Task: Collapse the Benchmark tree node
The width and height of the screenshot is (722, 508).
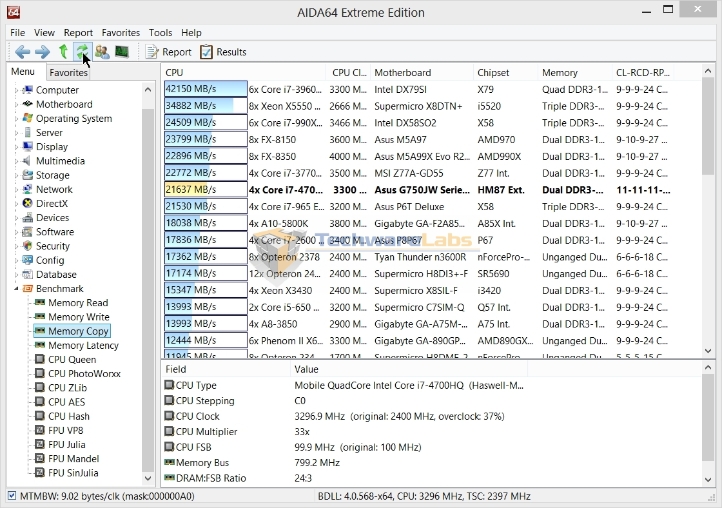Action: [16, 289]
